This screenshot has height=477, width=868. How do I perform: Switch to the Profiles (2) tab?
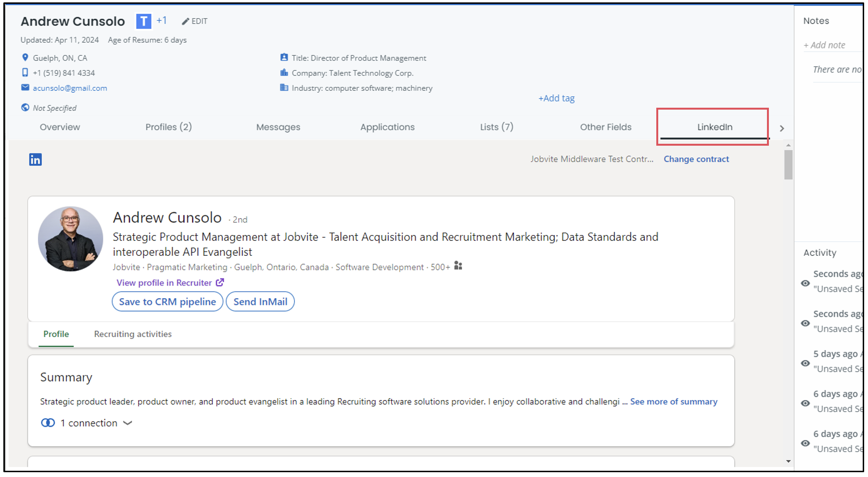(x=169, y=127)
